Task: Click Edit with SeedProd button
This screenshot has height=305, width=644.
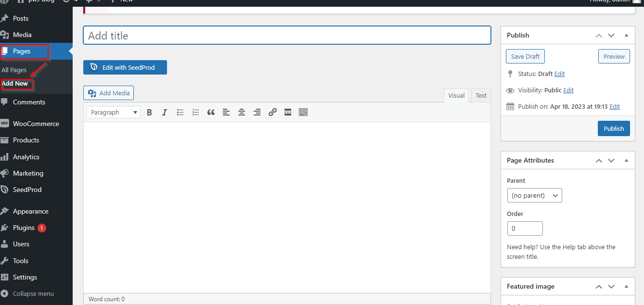Action: coord(125,67)
